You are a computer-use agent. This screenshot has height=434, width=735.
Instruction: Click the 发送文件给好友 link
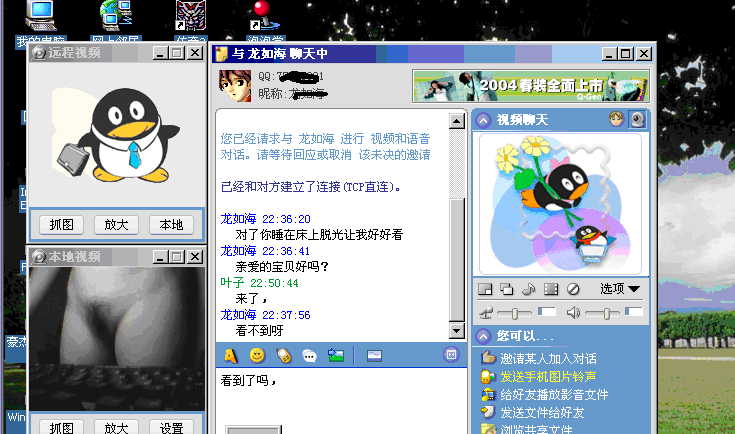coord(542,412)
